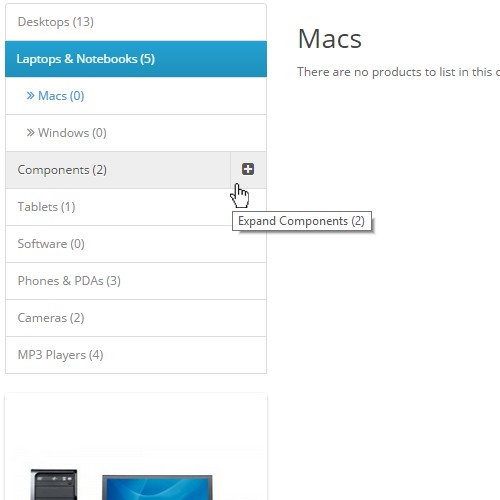Open the Windows (0) subcategory
500x500 pixels.
[136, 133]
